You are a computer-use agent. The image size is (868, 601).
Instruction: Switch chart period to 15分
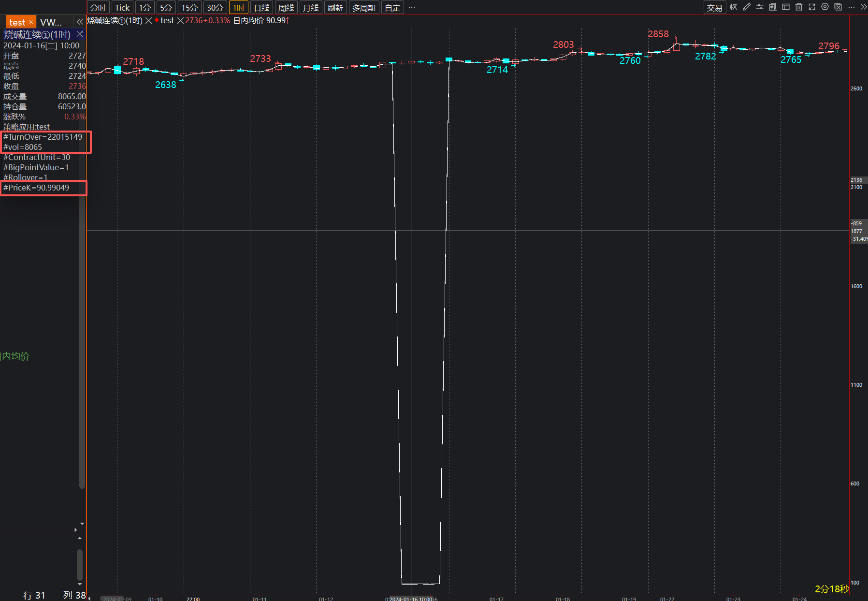[x=189, y=8]
